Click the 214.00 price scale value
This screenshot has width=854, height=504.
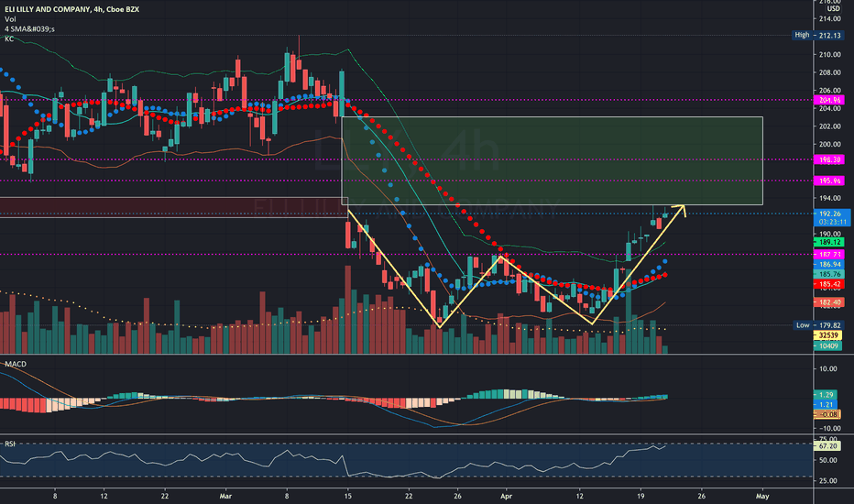coord(829,18)
